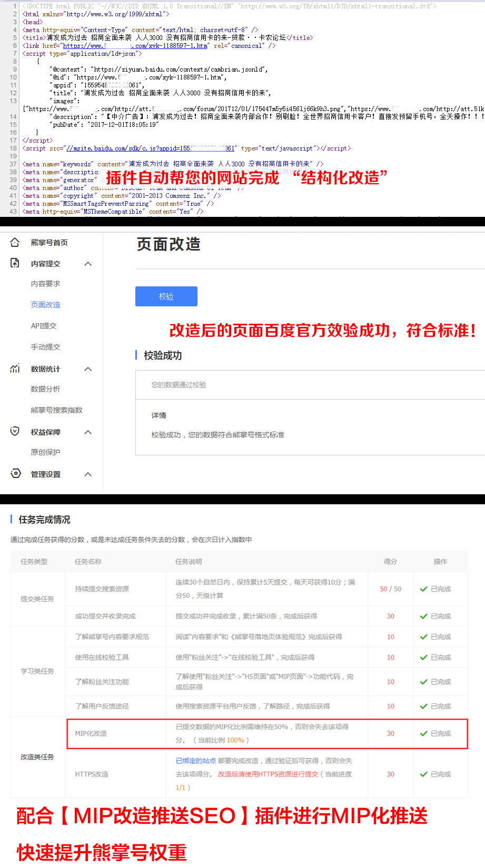
Task: Click the blue 校验 button
Action: [x=166, y=296]
